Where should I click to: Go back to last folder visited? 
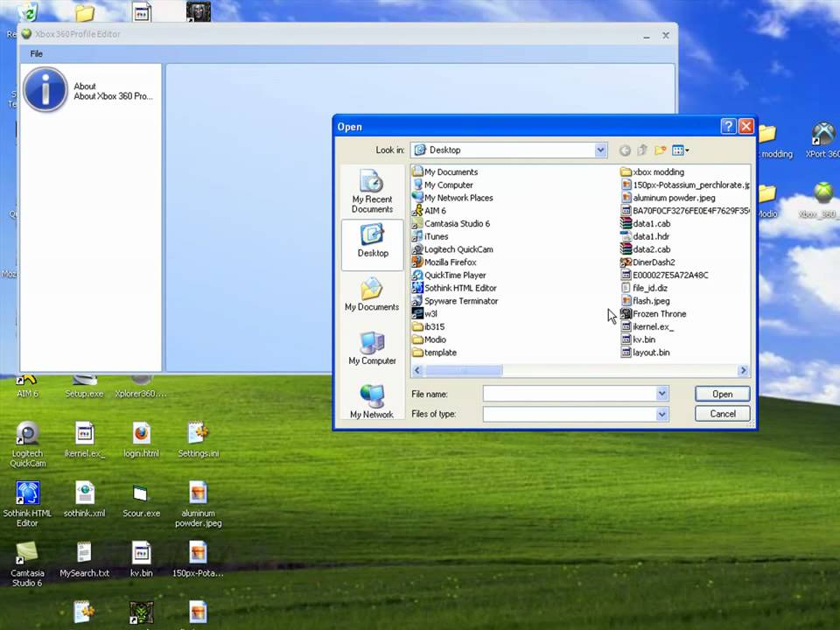pyautogui.click(x=625, y=150)
